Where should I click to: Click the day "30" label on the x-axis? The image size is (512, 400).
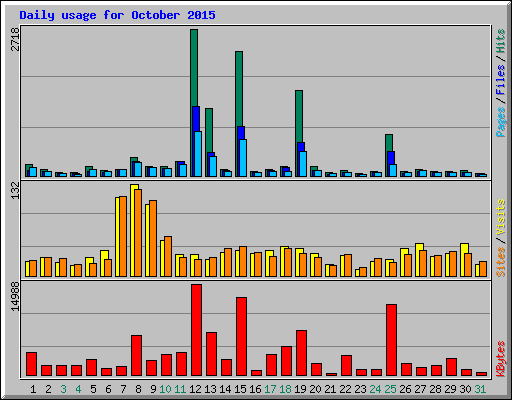coord(465,389)
